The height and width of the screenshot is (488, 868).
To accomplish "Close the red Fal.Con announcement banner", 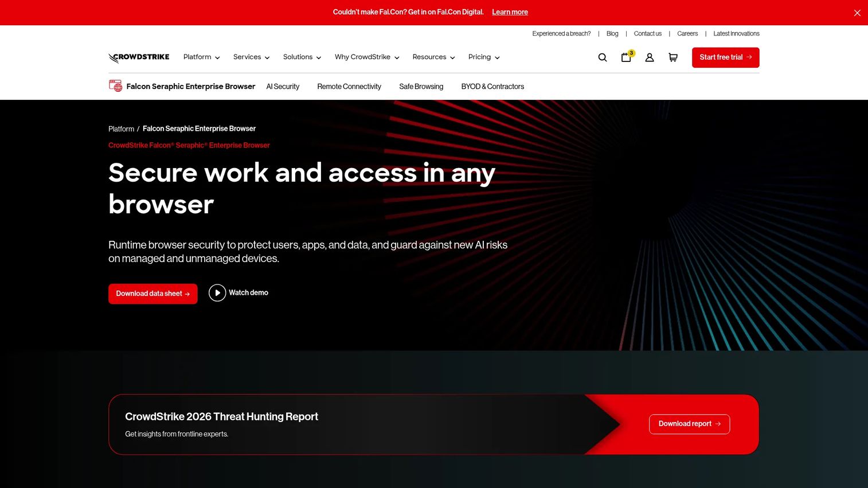I will tap(857, 13).
